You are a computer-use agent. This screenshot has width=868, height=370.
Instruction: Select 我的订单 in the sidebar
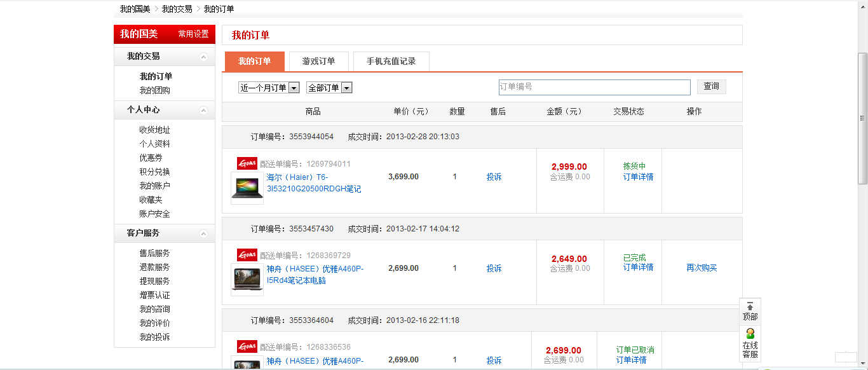click(x=156, y=76)
